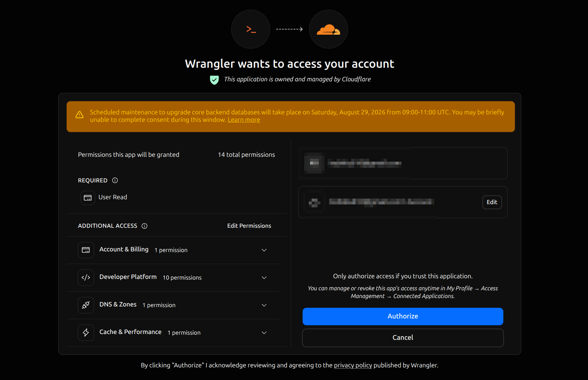Click the "Permissions this app will be granted" heading
588x380 pixels.
point(128,155)
